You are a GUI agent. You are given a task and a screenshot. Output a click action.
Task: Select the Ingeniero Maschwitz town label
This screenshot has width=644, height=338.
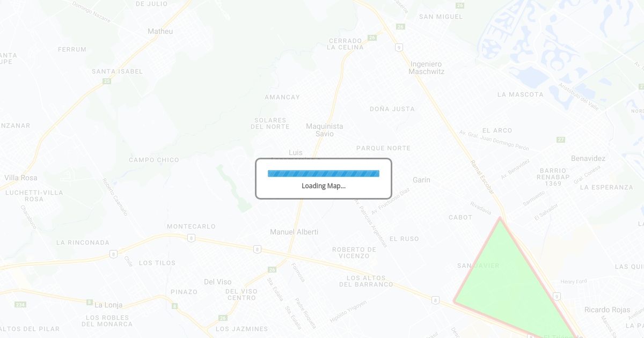point(427,68)
